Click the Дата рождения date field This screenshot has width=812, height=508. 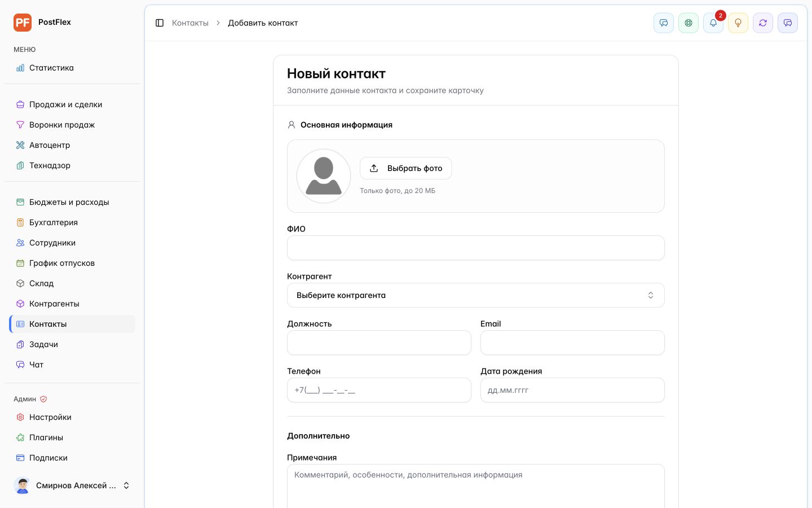click(x=572, y=390)
